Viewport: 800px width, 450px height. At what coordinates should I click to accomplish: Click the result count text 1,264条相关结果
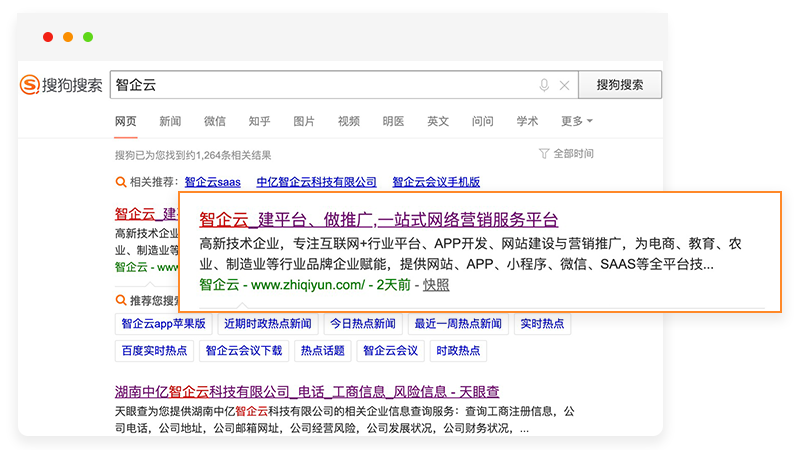click(x=234, y=155)
